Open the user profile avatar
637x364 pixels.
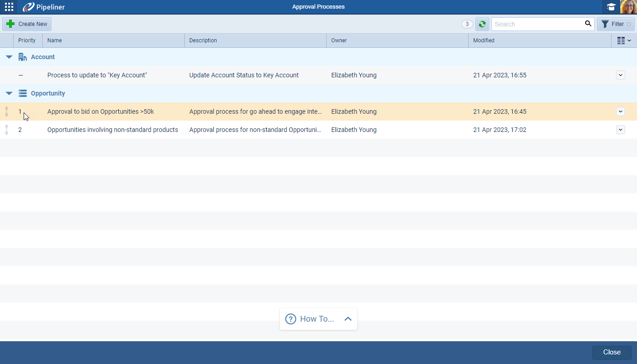pos(627,7)
